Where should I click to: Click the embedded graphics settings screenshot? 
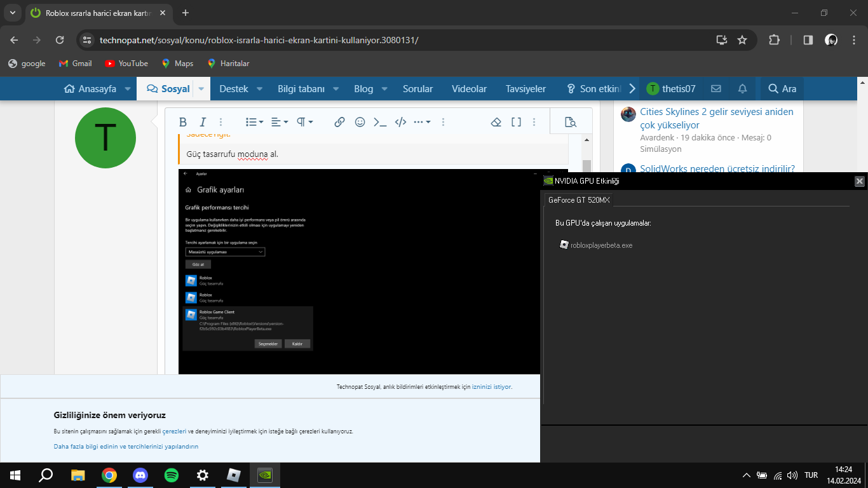(359, 271)
